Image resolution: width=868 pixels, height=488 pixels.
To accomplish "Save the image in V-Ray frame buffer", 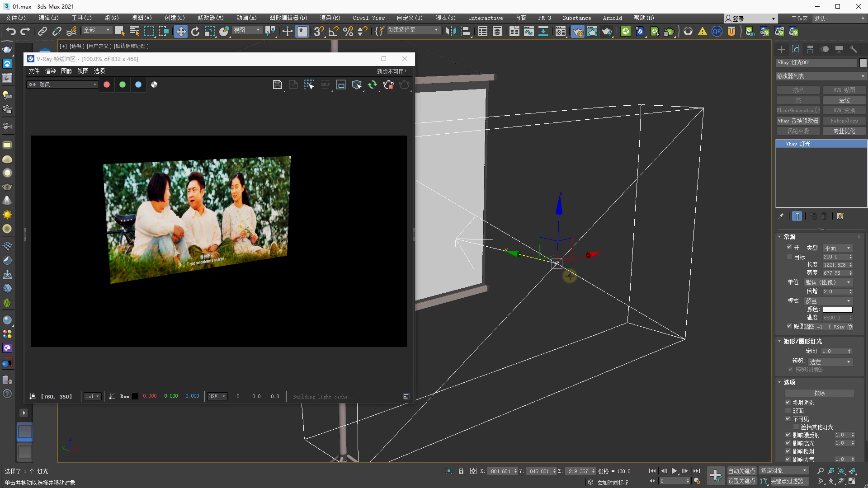I will click(x=277, y=84).
